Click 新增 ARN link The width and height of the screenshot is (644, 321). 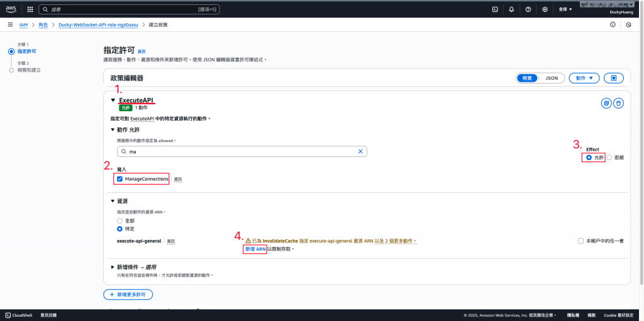click(255, 249)
